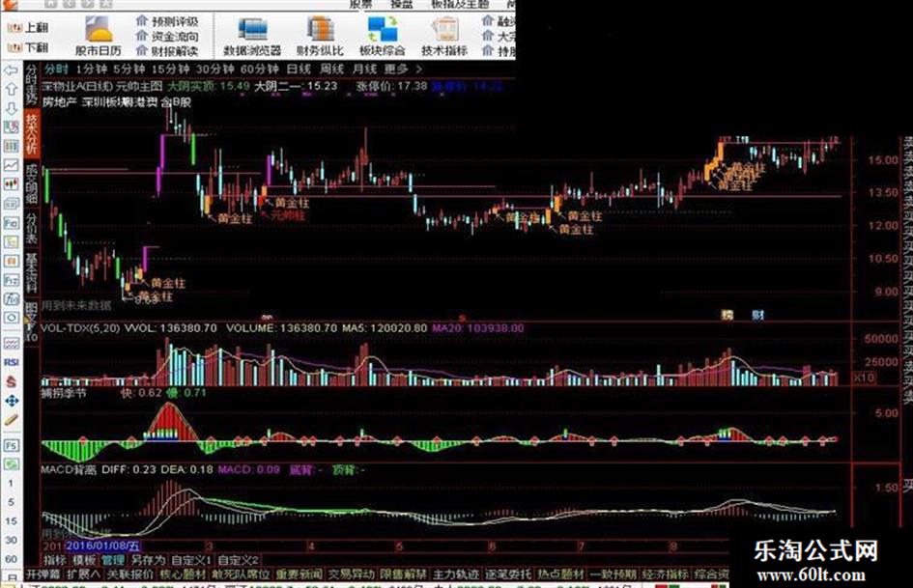This screenshot has width=913, height=588.
Task: Click 一致预期 consensus forecast tab
Action: coord(613,574)
